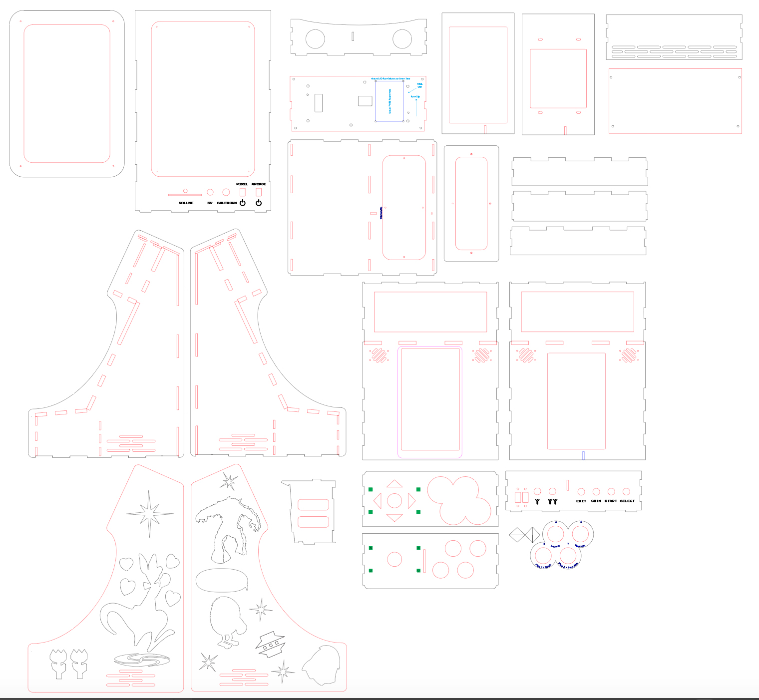Toggle the SHUTDOWN button circle
This screenshot has width=759, height=700.
point(226,192)
